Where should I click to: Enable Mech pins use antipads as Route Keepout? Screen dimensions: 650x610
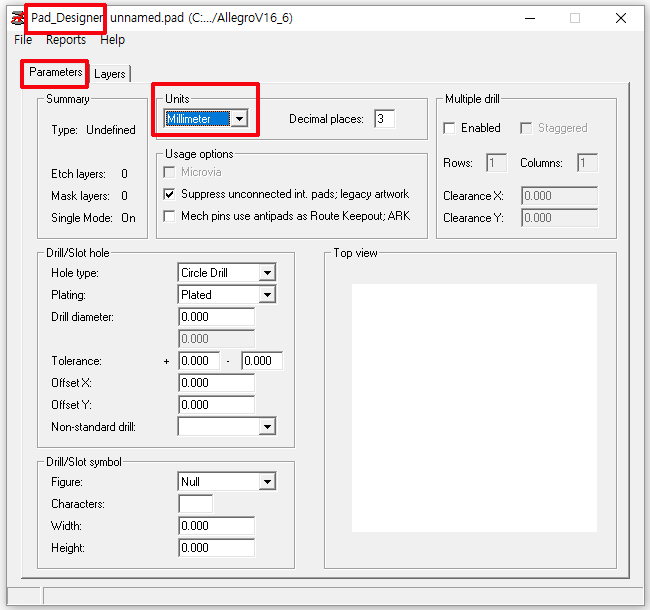pyautogui.click(x=169, y=216)
